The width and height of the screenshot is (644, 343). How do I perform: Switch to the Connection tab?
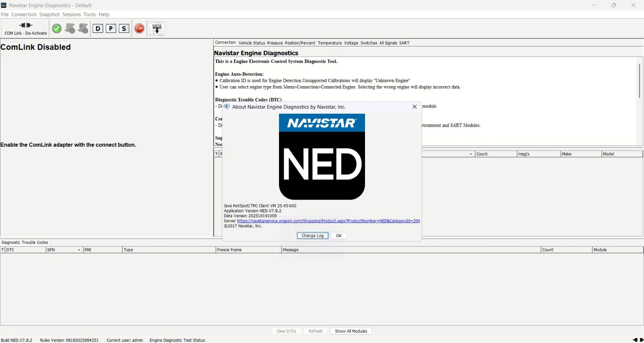226,43
